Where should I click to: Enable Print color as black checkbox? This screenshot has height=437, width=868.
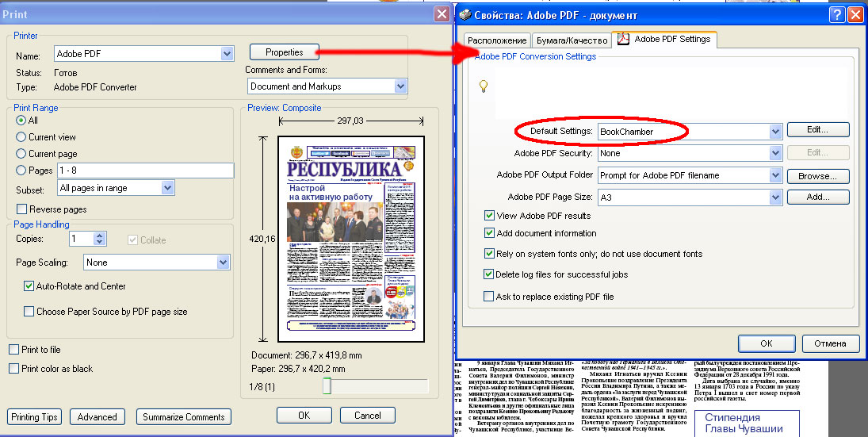click(13, 368)
